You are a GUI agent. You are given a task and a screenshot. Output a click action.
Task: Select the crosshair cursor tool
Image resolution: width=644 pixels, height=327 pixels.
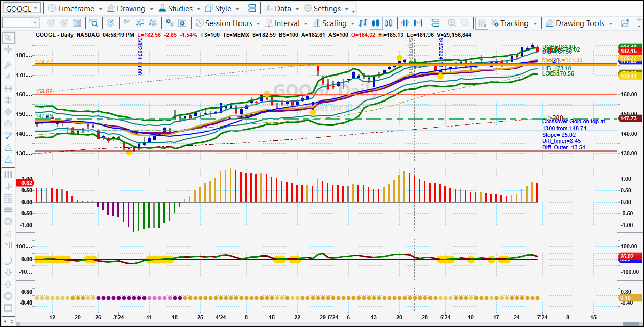(x=8, y=49)
